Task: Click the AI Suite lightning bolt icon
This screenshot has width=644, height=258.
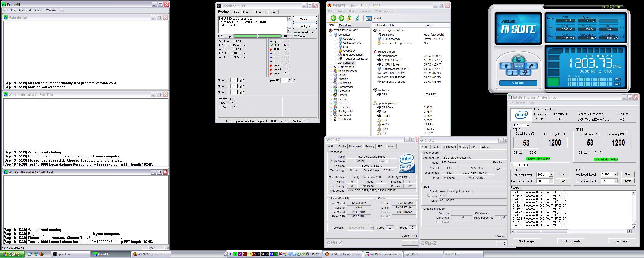Action: point(512,73)
